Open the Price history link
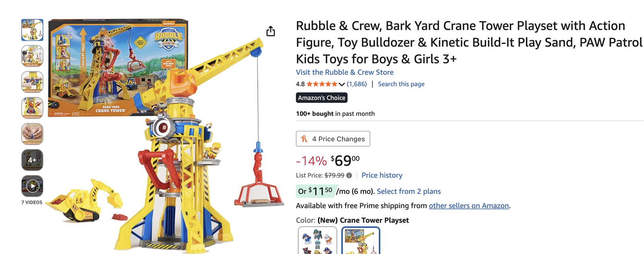This screenshot has width=644, height=254. tap(382, 175)
